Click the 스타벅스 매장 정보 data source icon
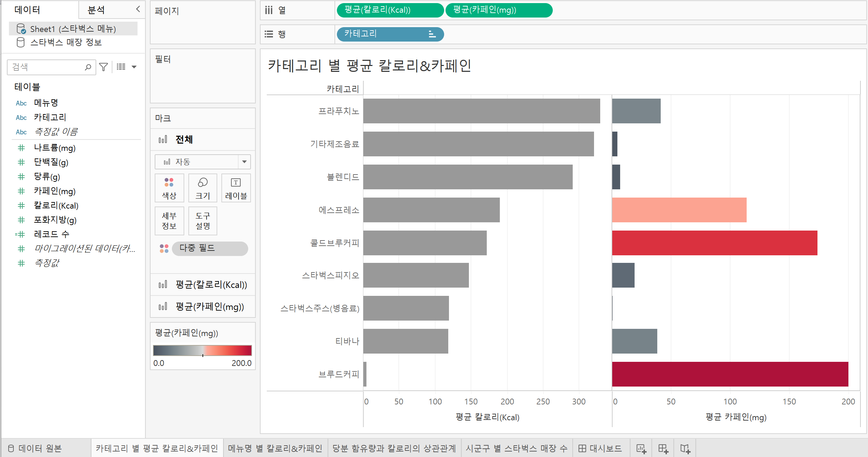868x457 pixels. click(21, 42)
